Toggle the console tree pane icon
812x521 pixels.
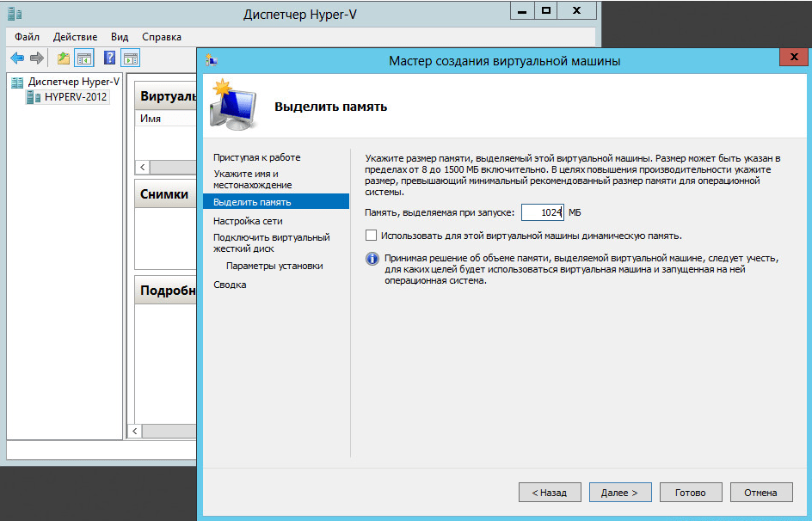click(84, 58)
